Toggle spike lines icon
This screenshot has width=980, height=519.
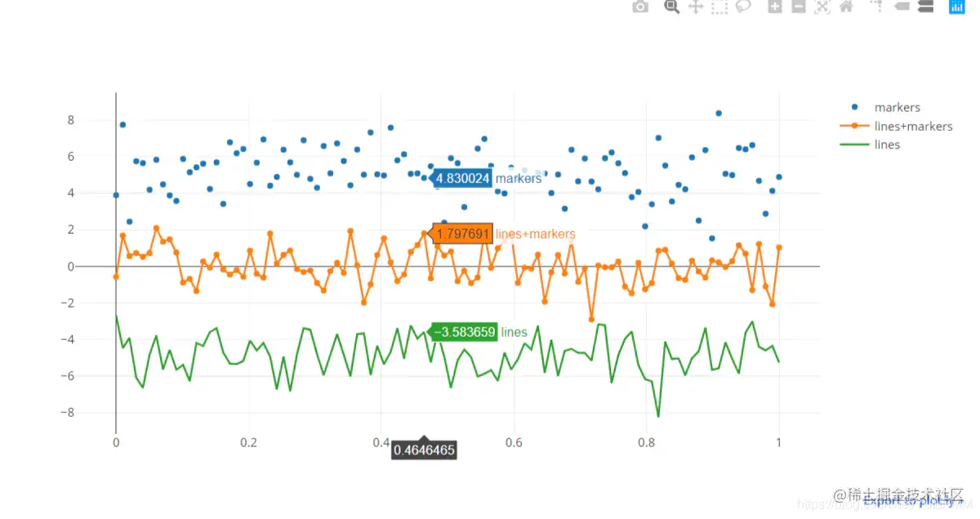pos(877,7)
